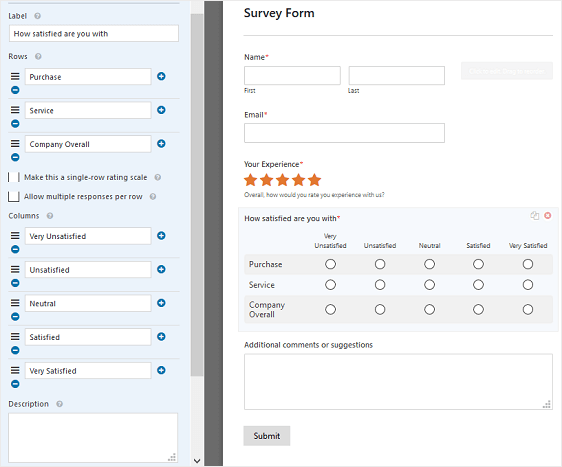Select Unsatisfied for Service
Screen dimensions: 562x467
click(x=380, y=285)
